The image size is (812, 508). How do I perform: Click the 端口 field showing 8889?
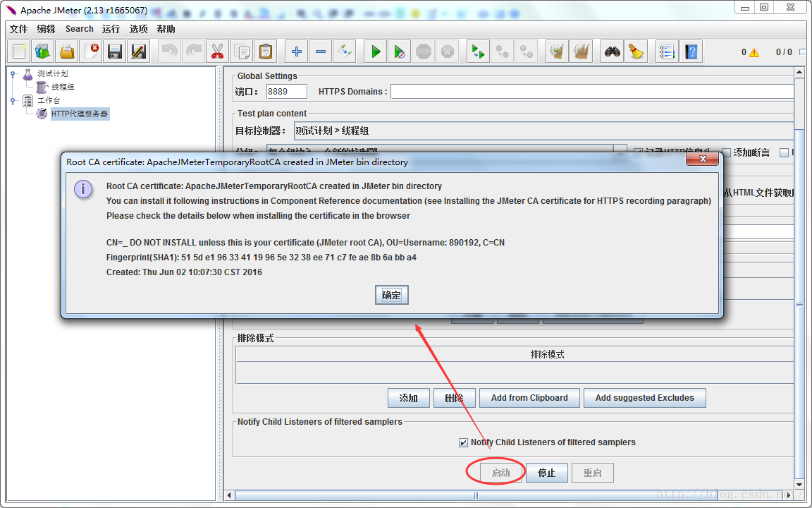[x=286, y=92]
